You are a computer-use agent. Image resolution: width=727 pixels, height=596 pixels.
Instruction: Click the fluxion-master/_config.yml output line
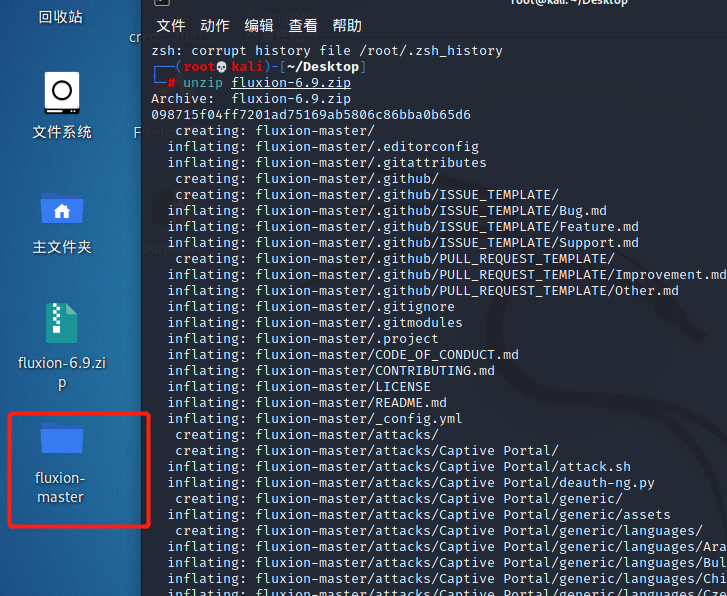(x=315, y=419)
